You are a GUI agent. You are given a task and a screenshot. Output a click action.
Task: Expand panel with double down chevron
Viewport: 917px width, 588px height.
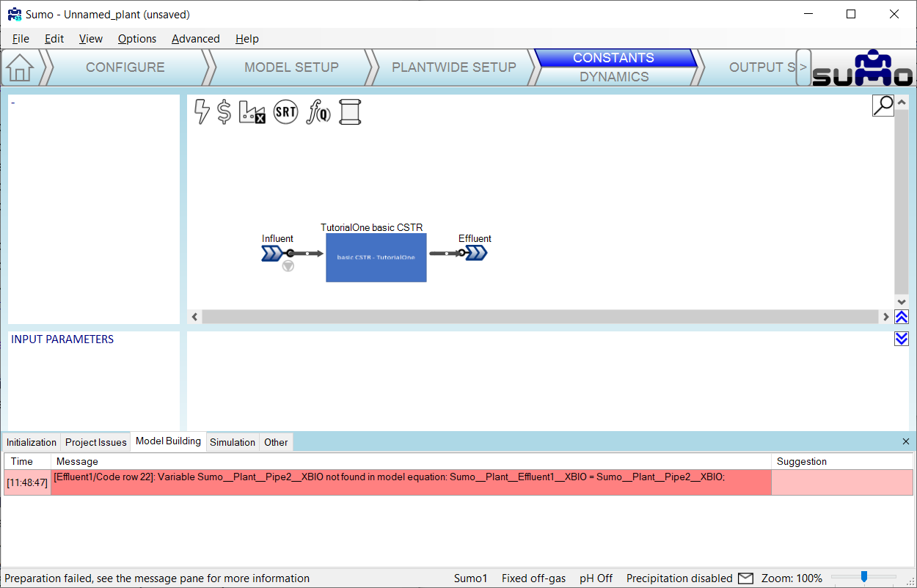pos(902,339)
